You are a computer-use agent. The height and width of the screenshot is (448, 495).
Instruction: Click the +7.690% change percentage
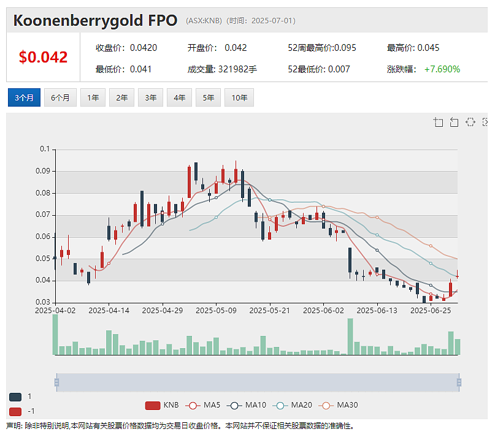click(442, 69)
